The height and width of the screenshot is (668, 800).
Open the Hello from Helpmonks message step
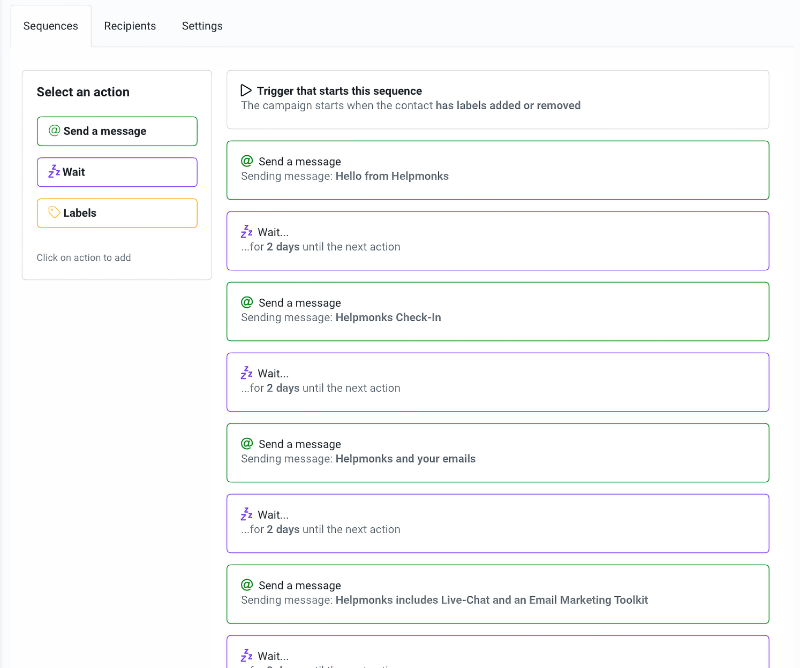click(497, 170)
